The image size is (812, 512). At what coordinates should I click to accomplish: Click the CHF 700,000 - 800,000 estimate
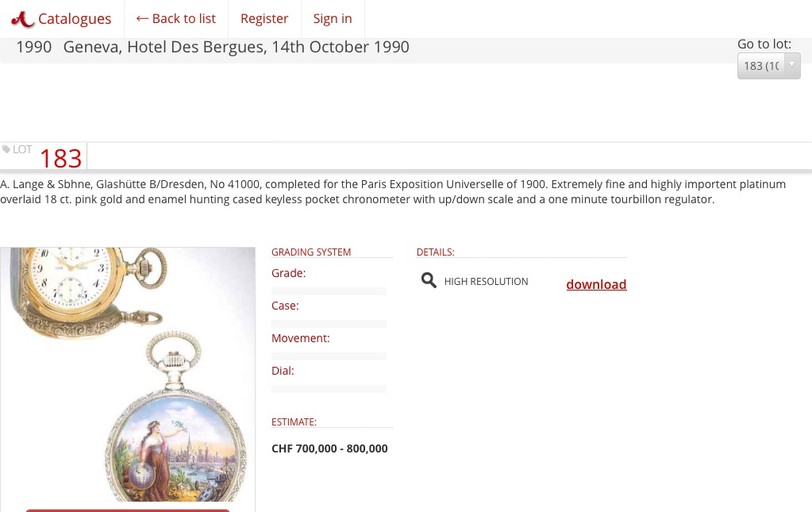(329, 448)
